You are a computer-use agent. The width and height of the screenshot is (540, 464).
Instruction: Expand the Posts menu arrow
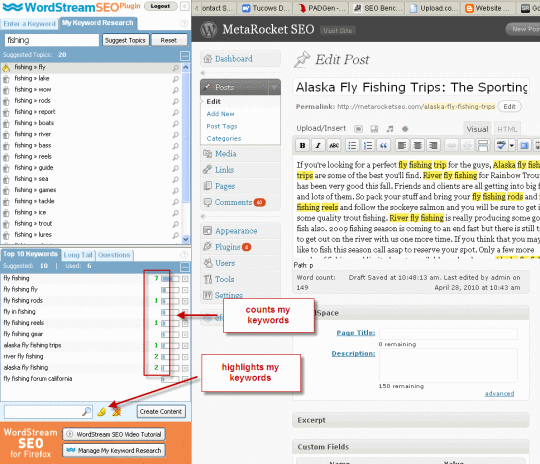coord(274,87)
